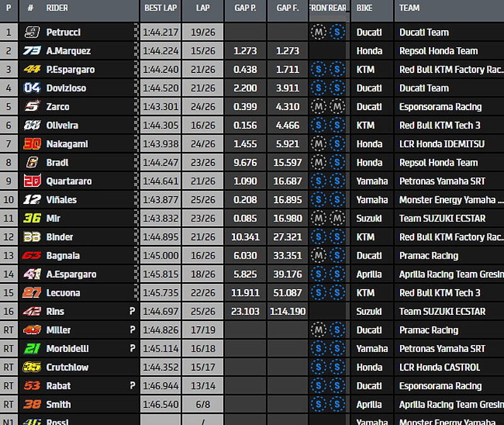Click rider name 'Dovizioso'
The height and width of the screenshot is (425, 504).
coord(66,88)
